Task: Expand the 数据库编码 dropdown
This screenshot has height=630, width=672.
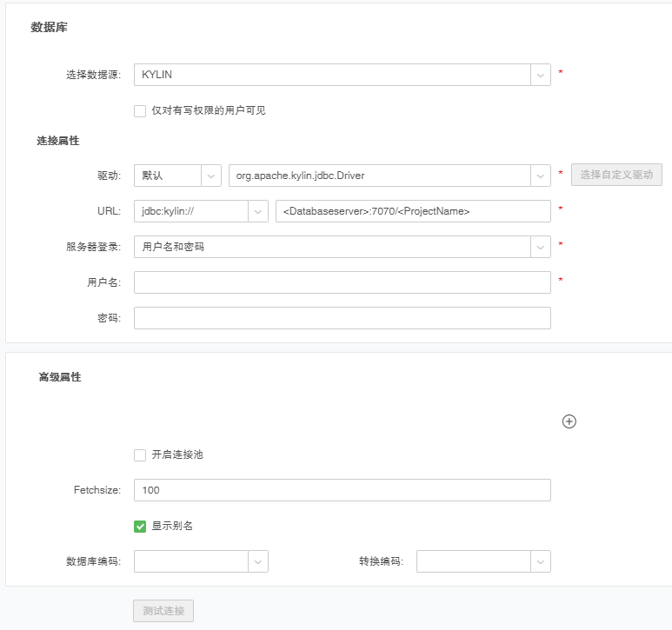Action: 258,561
